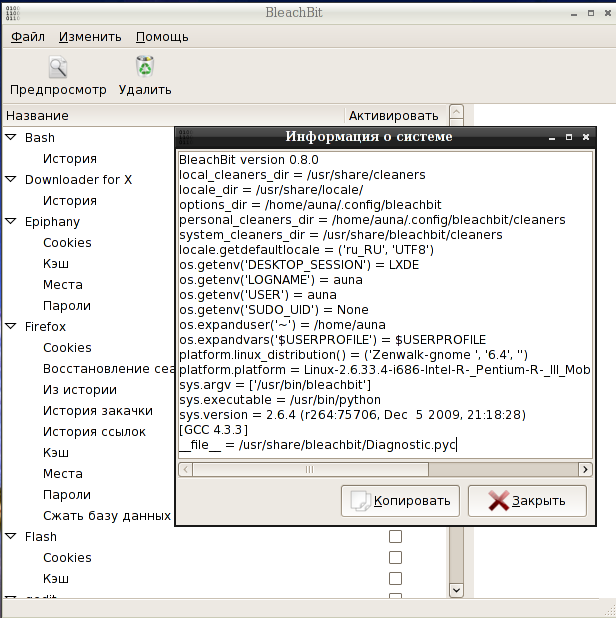The image size is (616, 618).
Task: Select Места under Firefox
Action: click(63, 473)
